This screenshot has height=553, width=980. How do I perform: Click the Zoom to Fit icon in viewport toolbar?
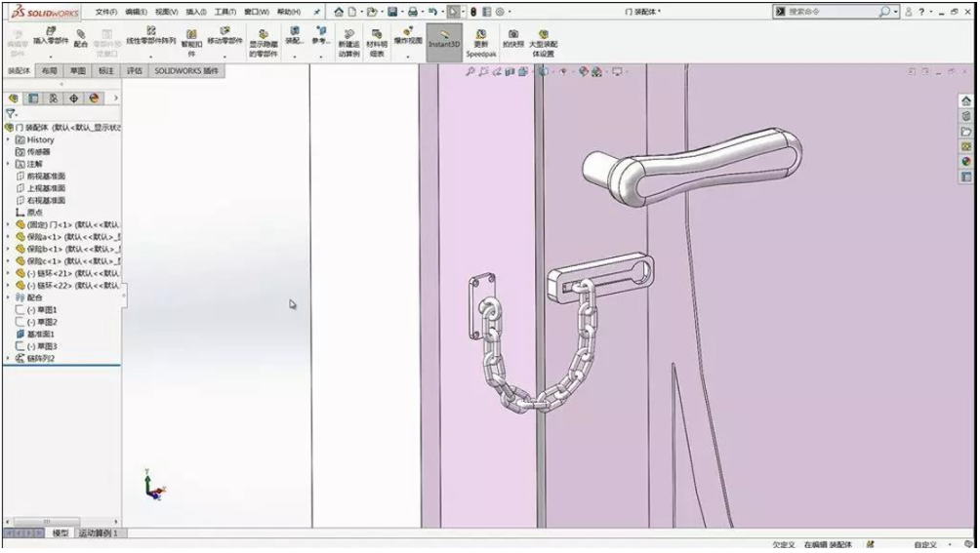click(x=470, y=72)
